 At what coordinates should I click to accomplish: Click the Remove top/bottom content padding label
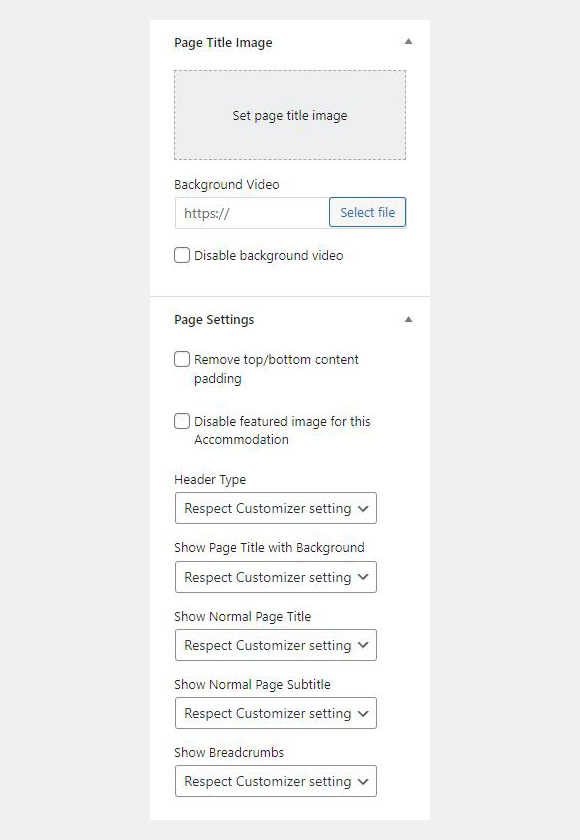click(x=276, y=369)
